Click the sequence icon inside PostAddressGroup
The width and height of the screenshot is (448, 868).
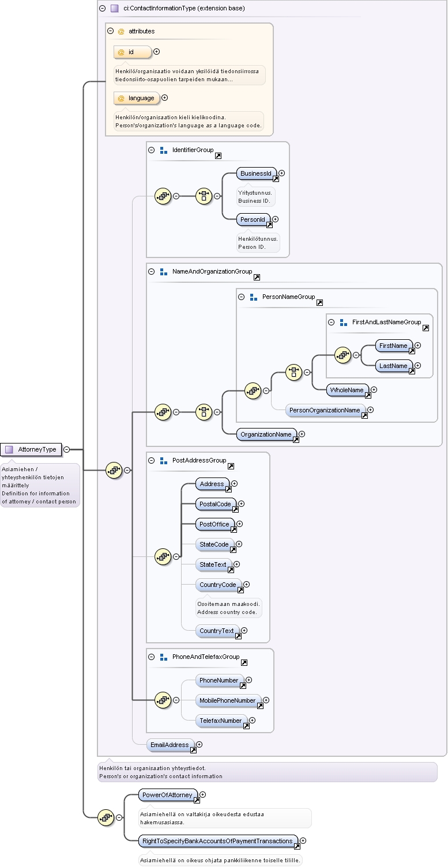coord(163,556)
